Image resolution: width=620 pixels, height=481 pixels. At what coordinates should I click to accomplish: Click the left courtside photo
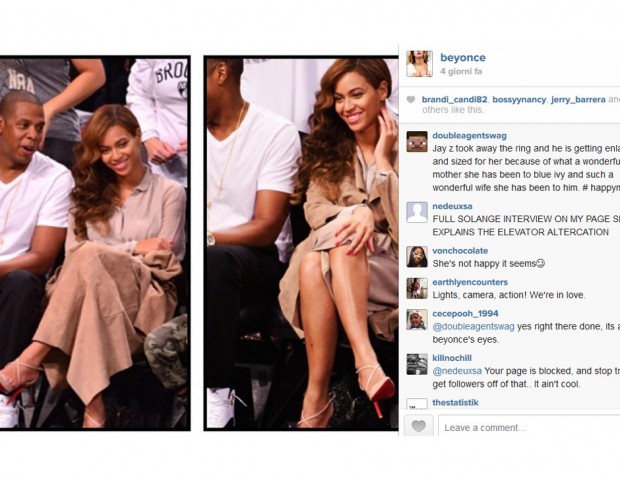(95, 243)
